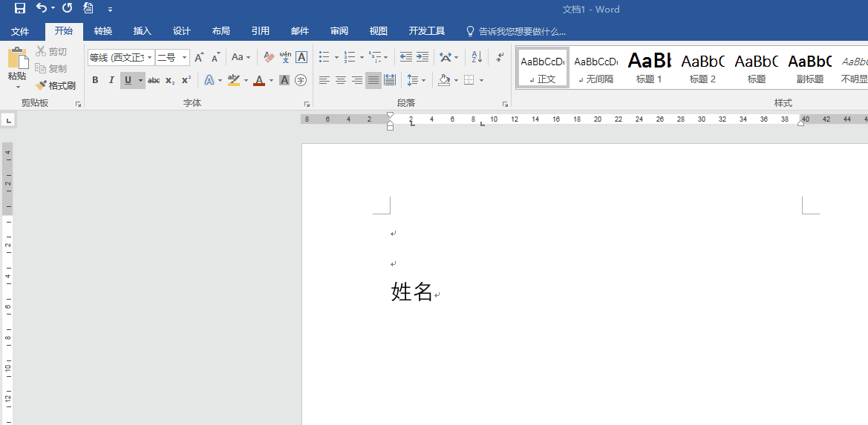Viewport: 868px width, 425px height.
Task: Click the lightbulb Tell Me icon
Action: [471, 31]
